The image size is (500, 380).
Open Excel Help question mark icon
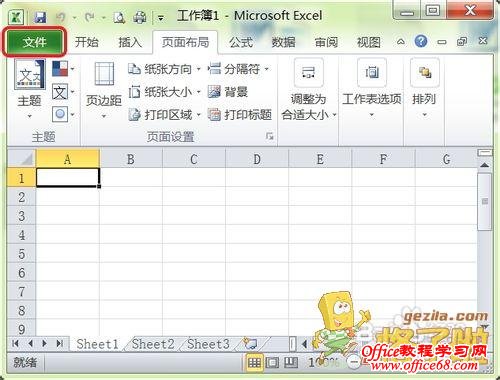[x=421, y=42]
